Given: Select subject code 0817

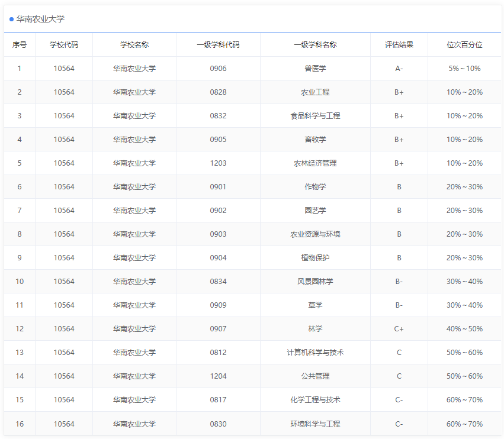Looking at the screenshot, I should pos(219,400).
